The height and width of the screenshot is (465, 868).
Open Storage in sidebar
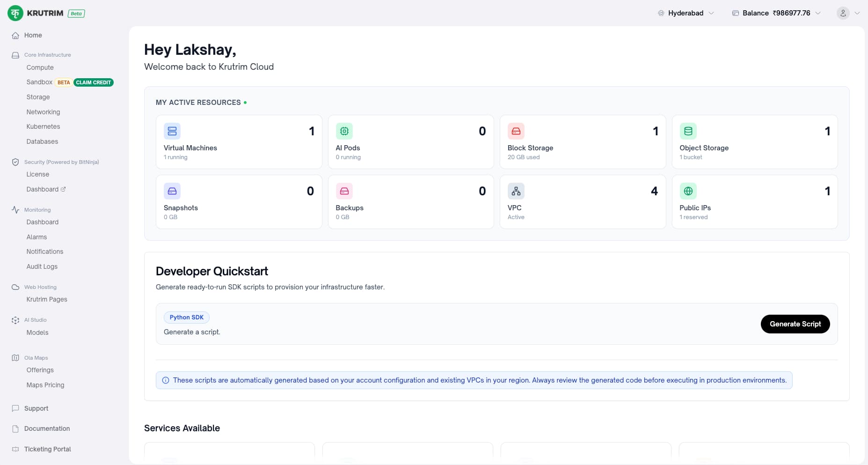(38, 97)
